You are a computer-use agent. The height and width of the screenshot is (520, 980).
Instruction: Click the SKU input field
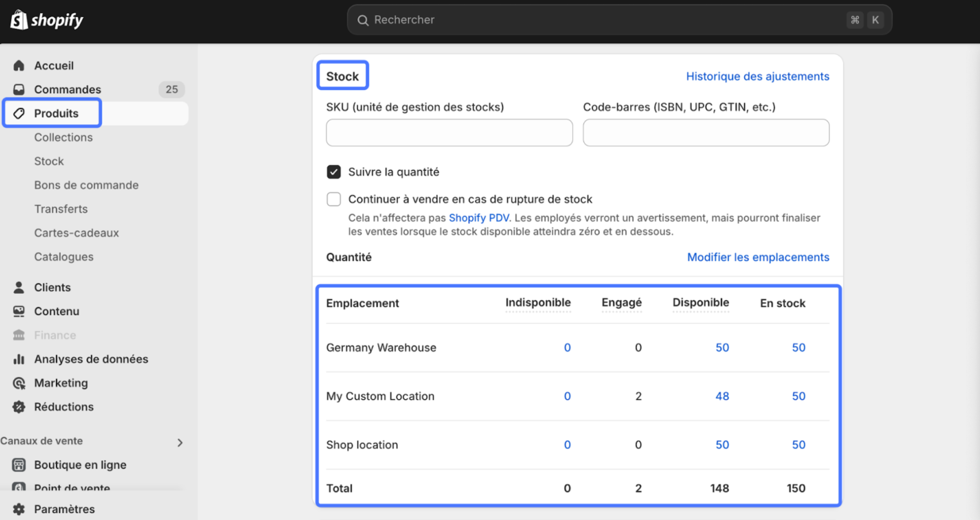tap(449, 133)
